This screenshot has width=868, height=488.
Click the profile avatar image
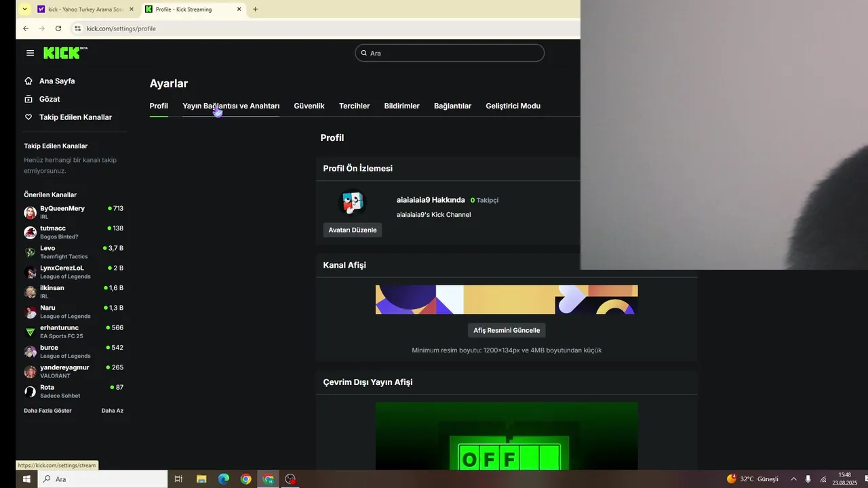353,202
